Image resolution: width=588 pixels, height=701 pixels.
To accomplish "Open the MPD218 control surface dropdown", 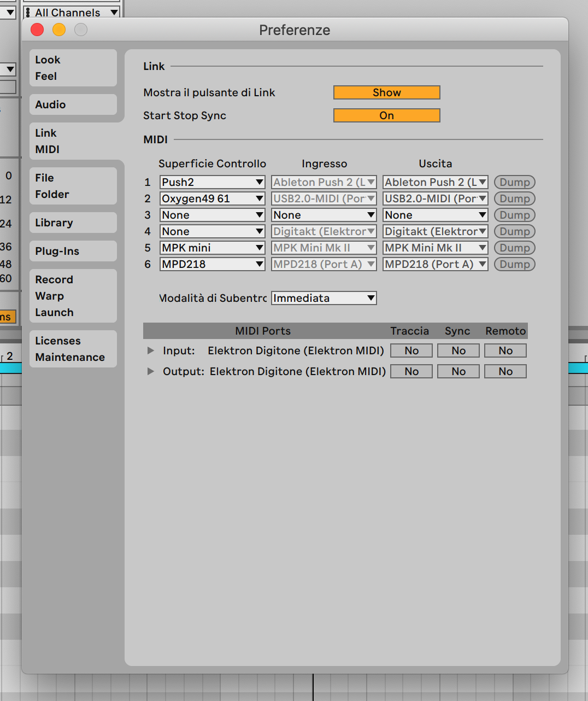I will click(213, 264).
